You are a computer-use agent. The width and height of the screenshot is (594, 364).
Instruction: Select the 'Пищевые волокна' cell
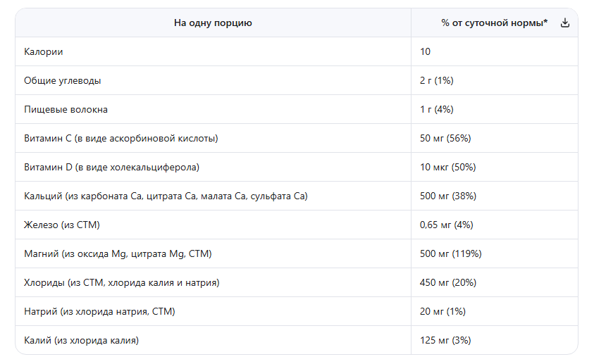click(66, 109)
